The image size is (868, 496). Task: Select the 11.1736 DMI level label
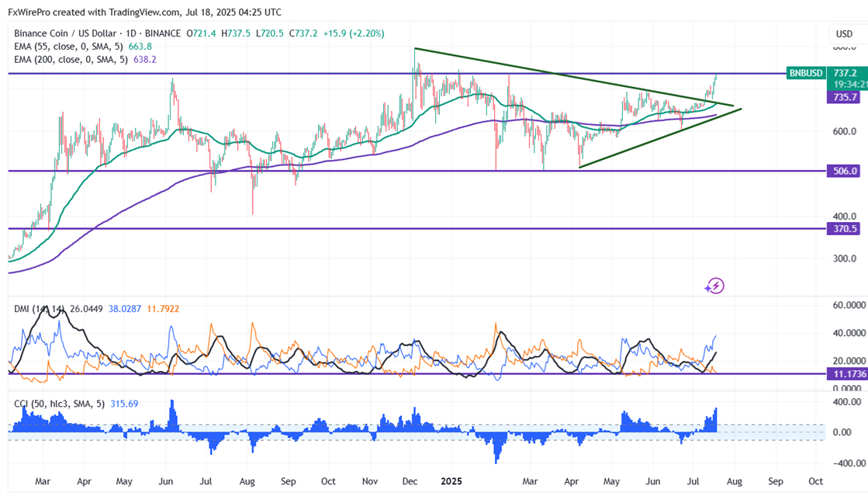click(848, 374)
